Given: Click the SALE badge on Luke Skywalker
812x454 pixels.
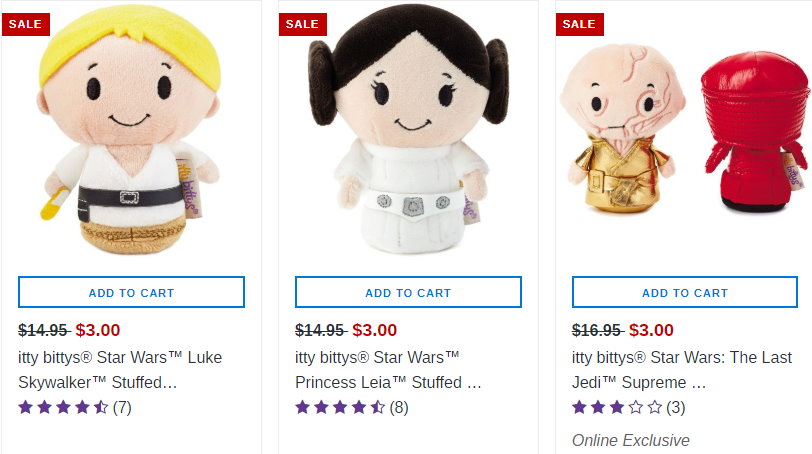Looking at the screenshot, I should click(x=25, y=24).
